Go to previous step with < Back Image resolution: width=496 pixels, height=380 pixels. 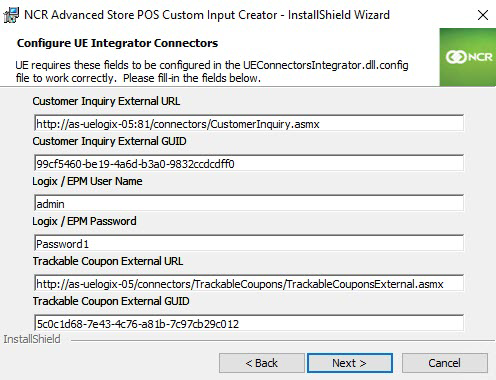(x=262, y=363)
